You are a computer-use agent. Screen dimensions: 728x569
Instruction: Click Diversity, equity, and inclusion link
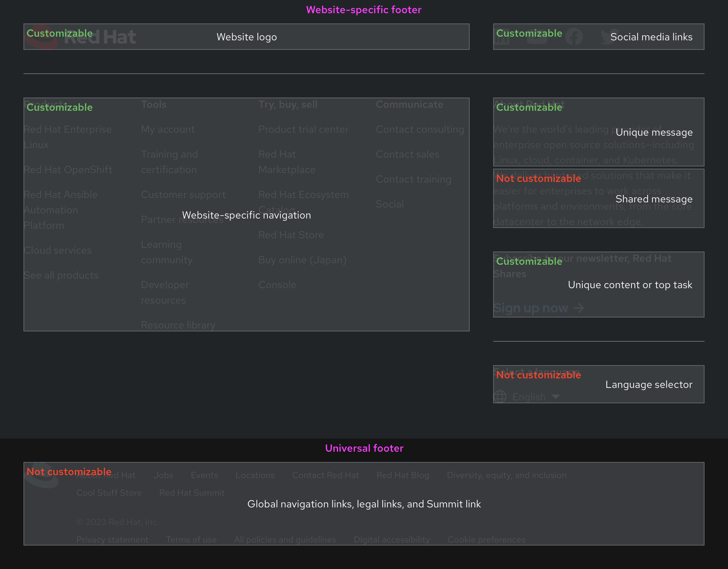coord(507,475)
